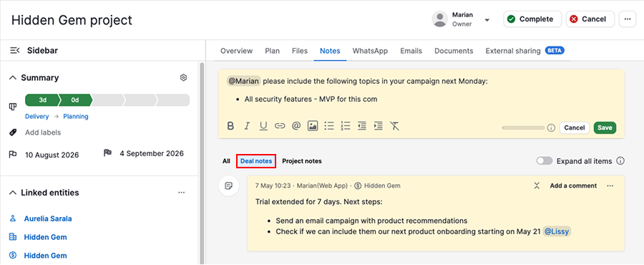Collapse the Sidebar using its toggle icon
Image resolution: width=644 pixels, height=265 pixels.
[x=15, y=51]
